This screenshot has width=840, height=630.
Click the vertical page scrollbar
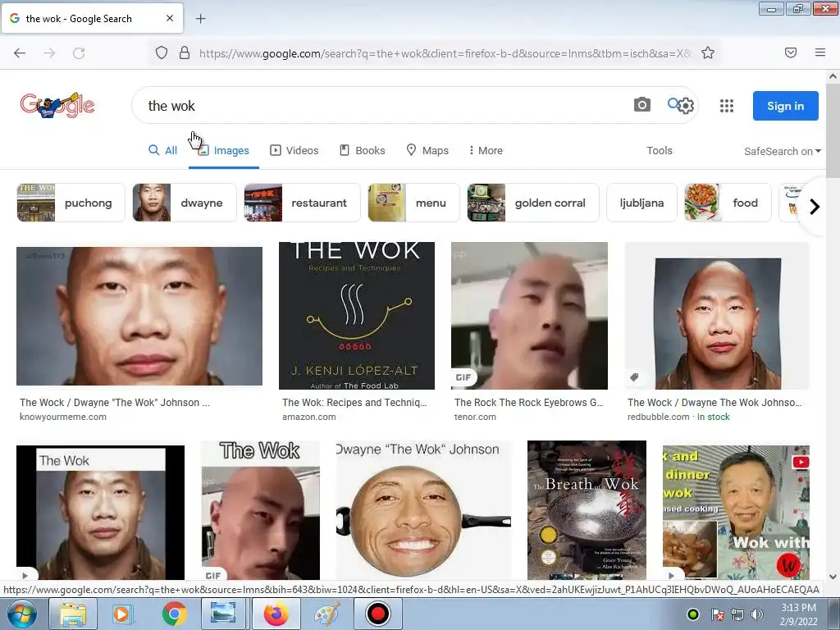click(x=833, y=130)
